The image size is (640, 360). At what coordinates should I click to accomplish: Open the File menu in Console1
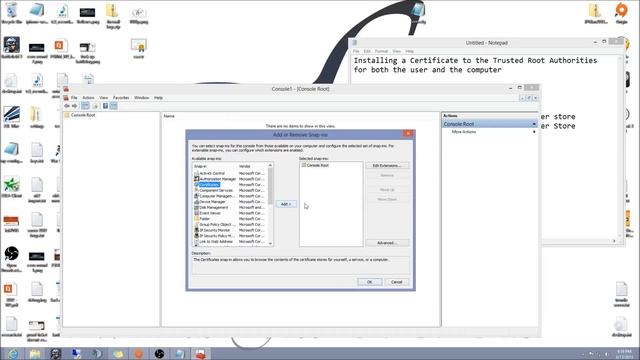[x=74, y=98]
